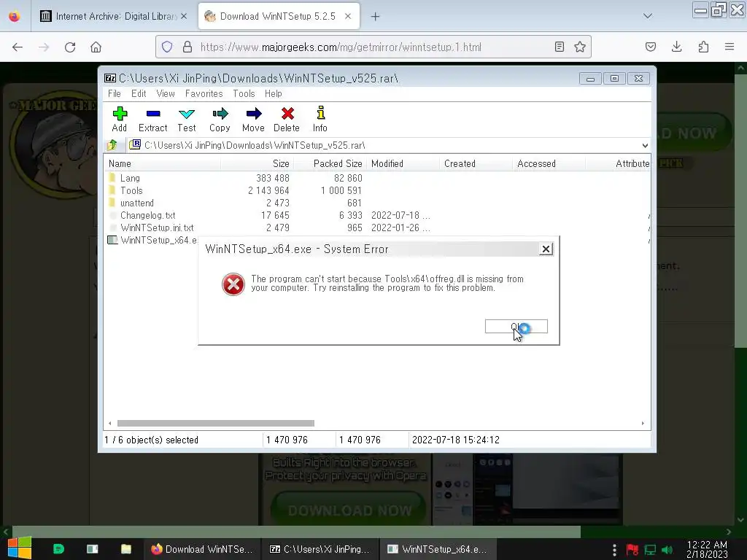Open the View menu in 7-Zip

[166, 93]
